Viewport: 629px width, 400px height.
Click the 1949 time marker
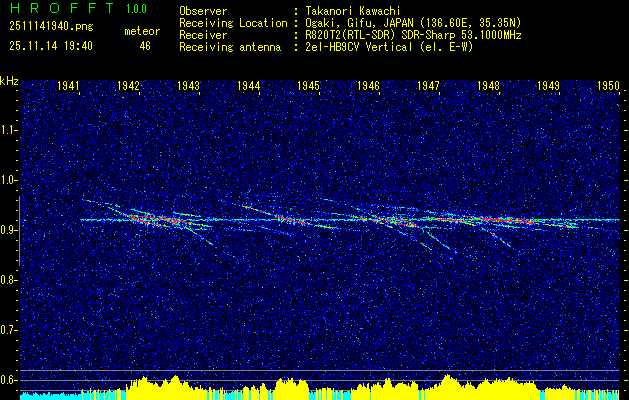coord(548,85)
